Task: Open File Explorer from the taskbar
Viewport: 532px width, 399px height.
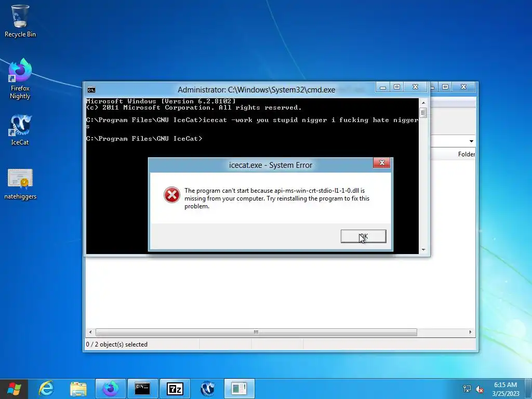Action: click(78, 389)
